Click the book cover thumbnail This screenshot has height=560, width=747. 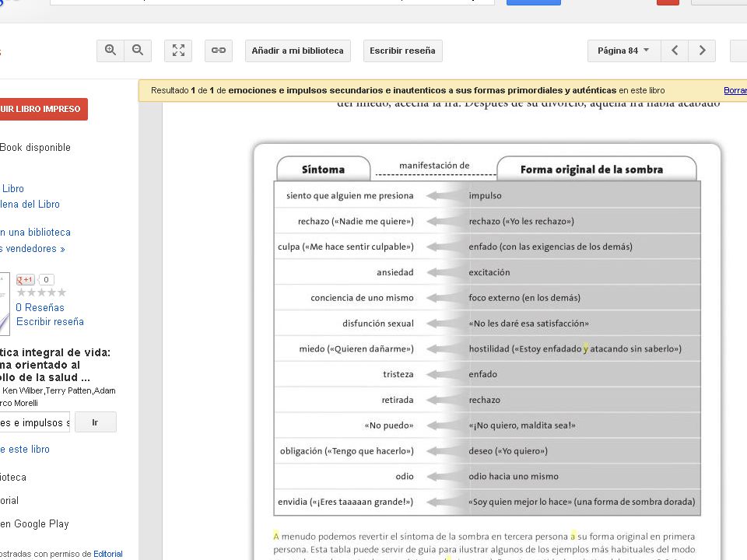[x=5, y=304]
